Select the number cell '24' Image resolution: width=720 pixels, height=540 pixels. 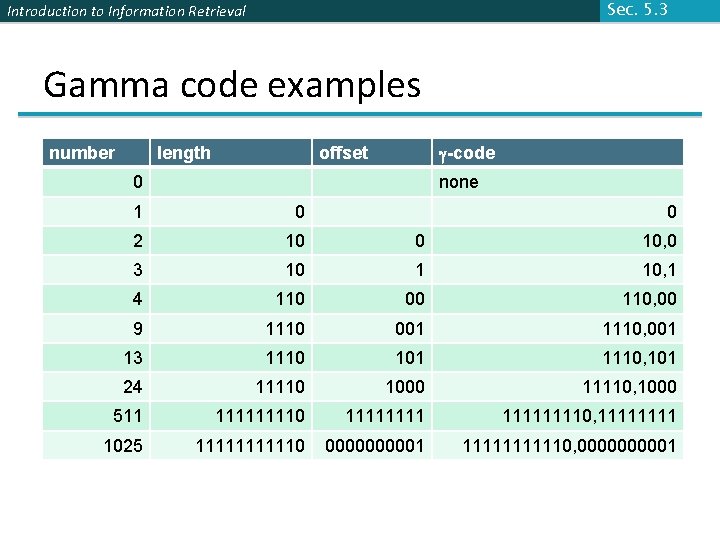(96, 387)
